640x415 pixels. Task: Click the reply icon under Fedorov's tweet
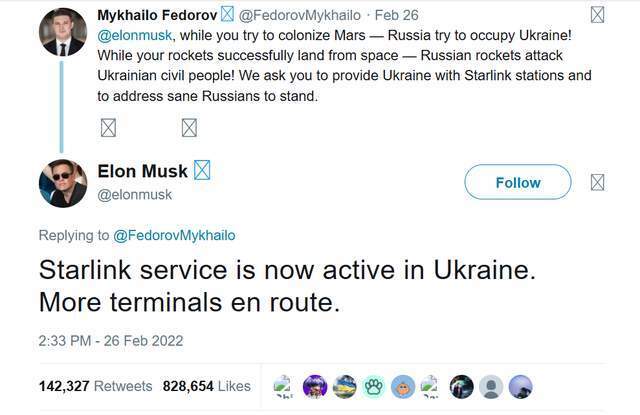pos(109,127)
